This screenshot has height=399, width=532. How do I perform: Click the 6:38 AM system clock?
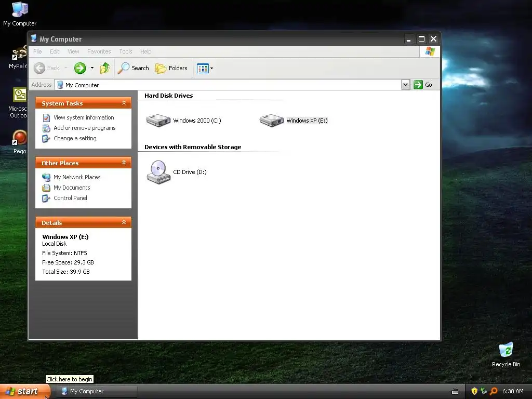tap(513, 391)
